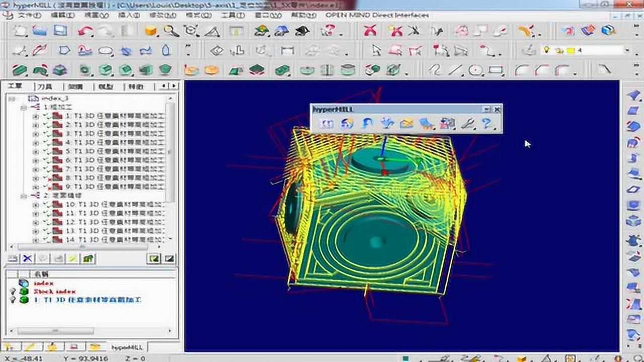Pick the freeform curve sketch tool
Image resolution: width=644 pixels, height=362 pixels.
click(x=434, y=70)
